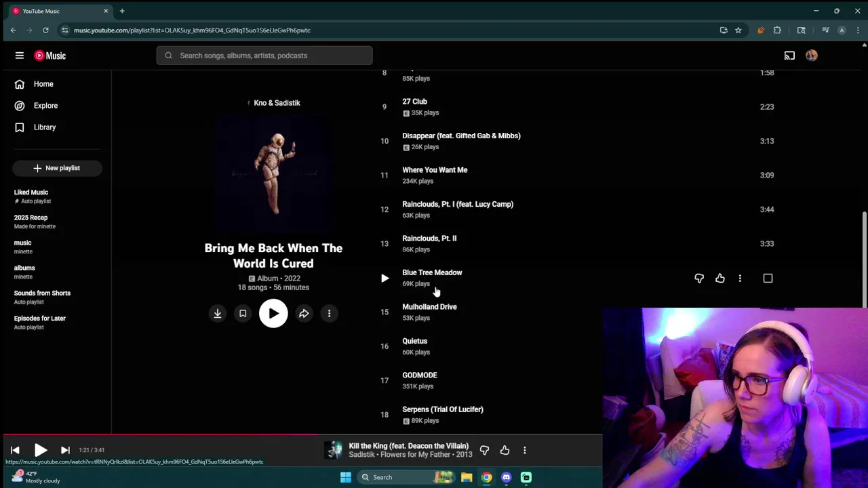Image resolution: width=868 pixels, height=488 pixels.
Task: Open Kno & Sadistik artist link
Action: point(277,103)
